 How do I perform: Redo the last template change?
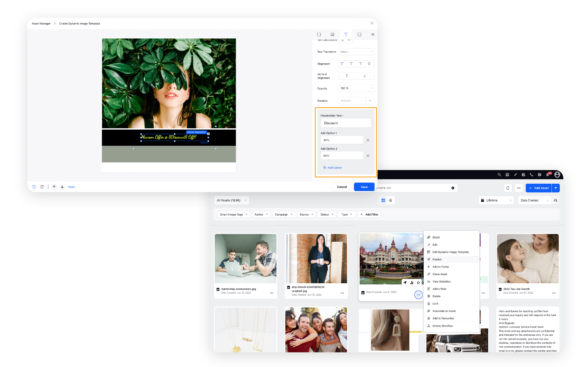(x=42, y=187)
